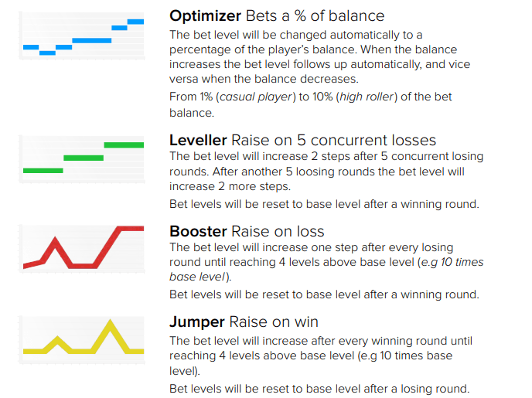Select the Booster strategy heading

pyautogui.click(x=198, y=231)
